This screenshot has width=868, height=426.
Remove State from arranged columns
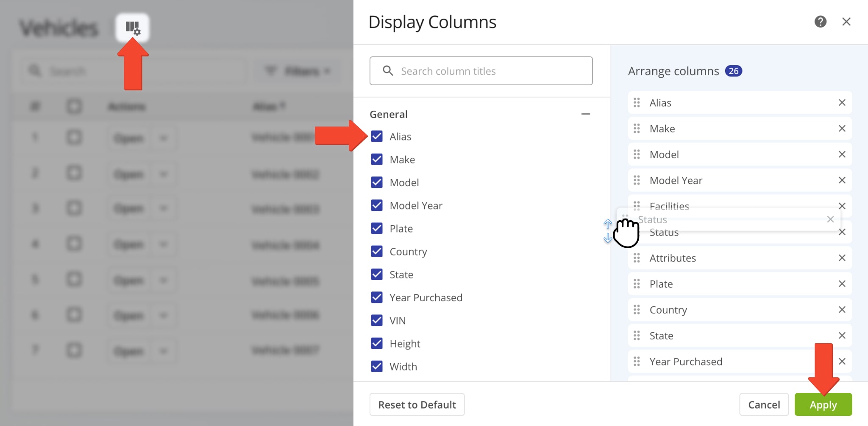[x=842, y=336]
